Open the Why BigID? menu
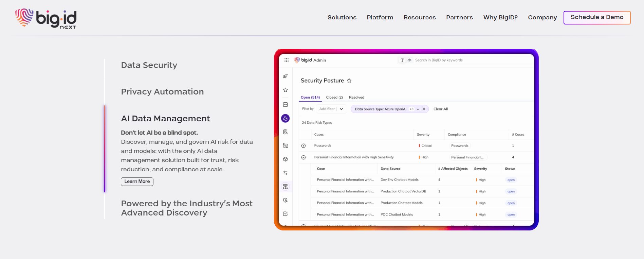Image resolution: width=644 pixels, height=259 pixels. (x=500, y=17)
